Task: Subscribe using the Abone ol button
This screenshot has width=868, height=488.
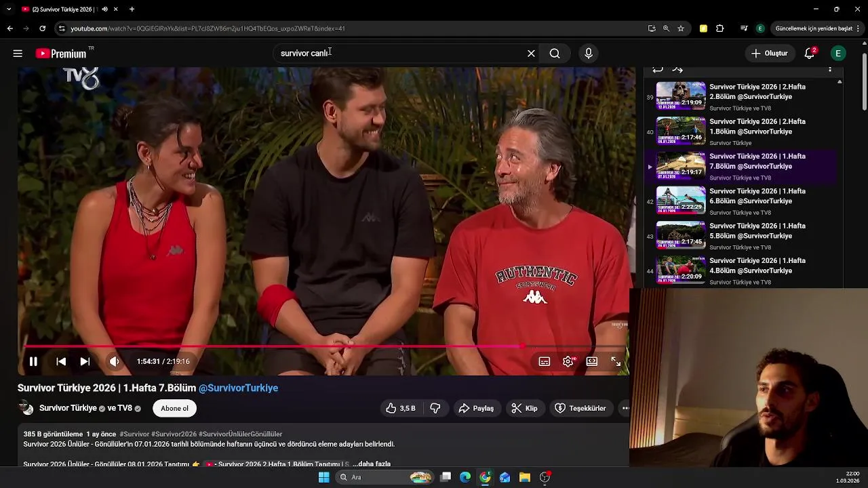Action: tap(174, 408)
